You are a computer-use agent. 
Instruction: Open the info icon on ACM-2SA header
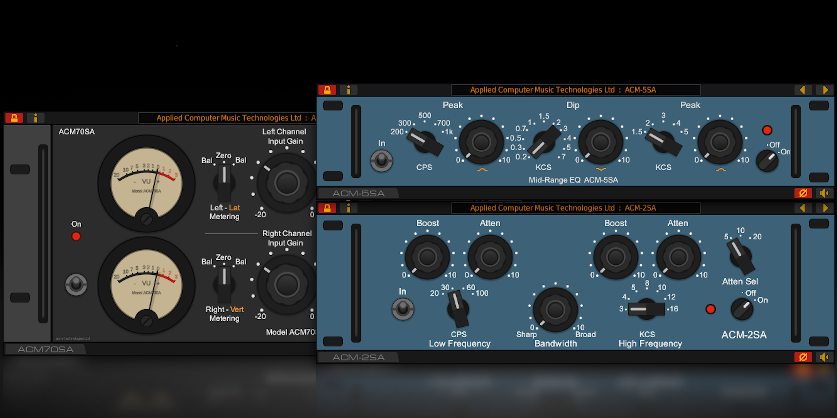point(349,208)
